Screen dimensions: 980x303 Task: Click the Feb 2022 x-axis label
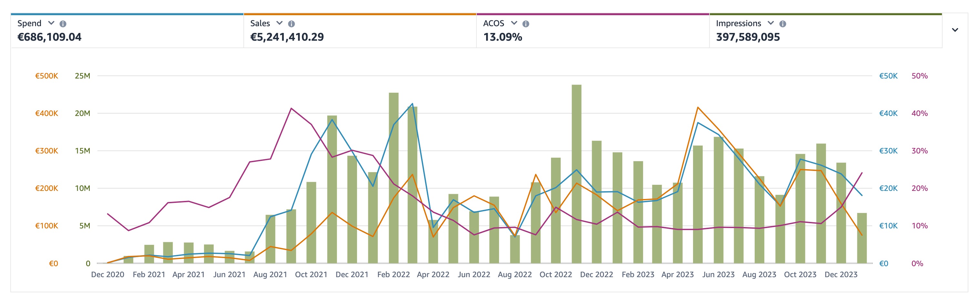[393, 275]
